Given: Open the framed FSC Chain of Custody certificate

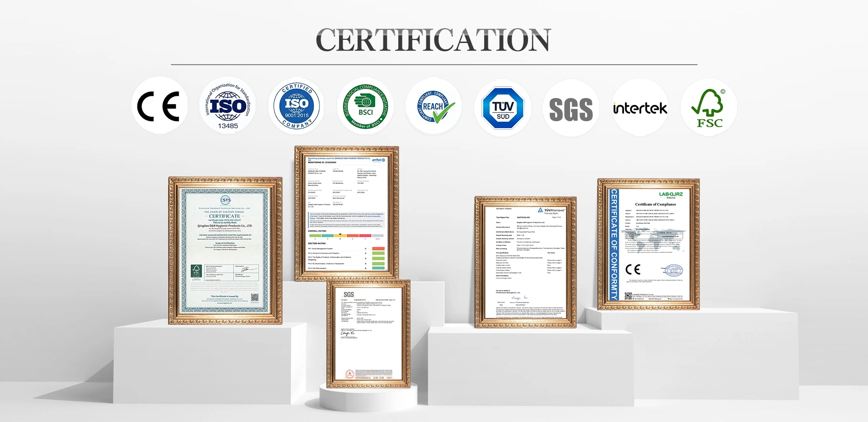Looking at the screenshot, I should pyautogui.click(x=225, y=250).
